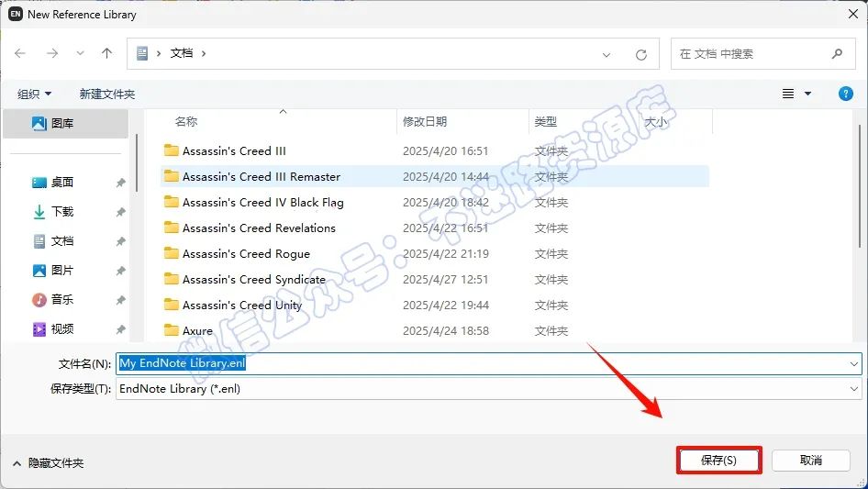The image size is (868, 489).
Task: Click the 视频 video icon in sidebar
Action: (x=39, y=329)
